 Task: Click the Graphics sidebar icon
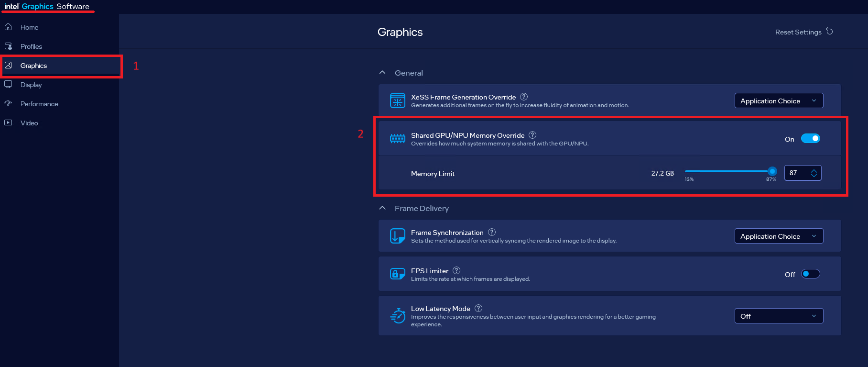click(8, 65)
